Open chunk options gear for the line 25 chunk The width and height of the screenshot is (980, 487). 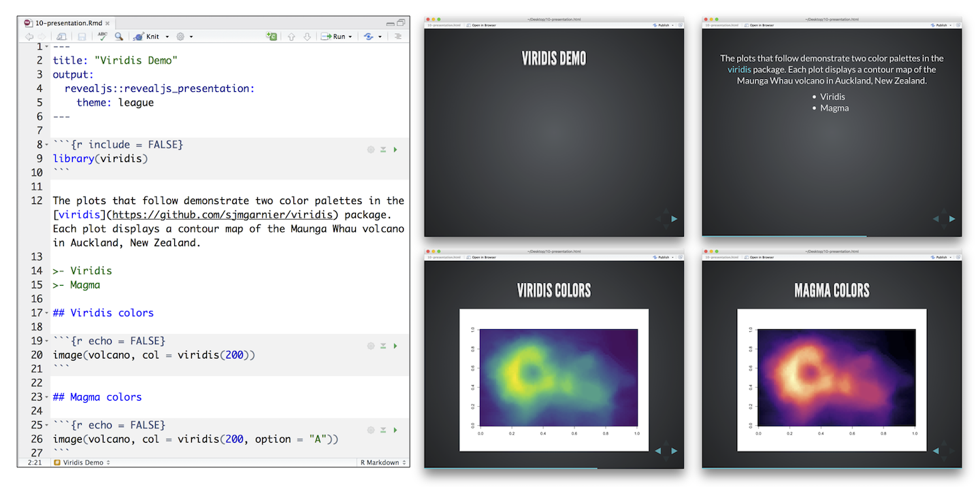pyautogui.click(x=371, y=430)
